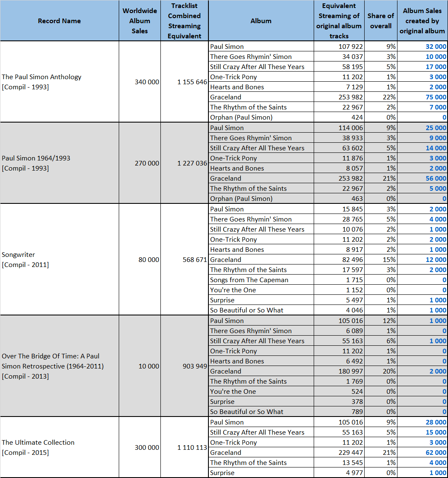
Task: Select the 463 Orphan streaming value
Action: coord(339,198)
